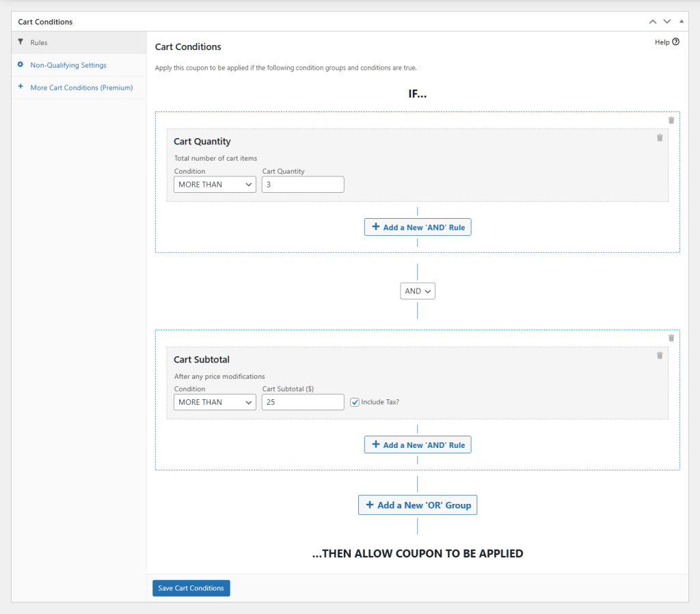Open the Cart Quantity condition dropdown
Image resolution: width=700 pixels, height=614 pixels.
215,184
